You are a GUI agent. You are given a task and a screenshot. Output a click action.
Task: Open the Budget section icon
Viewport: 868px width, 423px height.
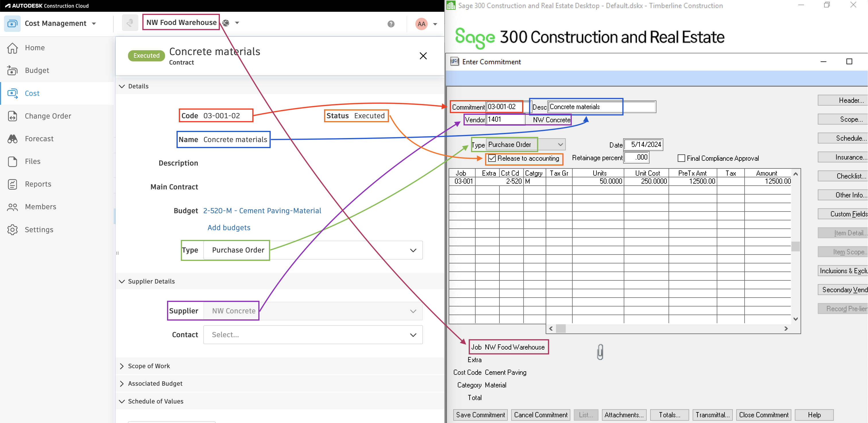point(12,70)
